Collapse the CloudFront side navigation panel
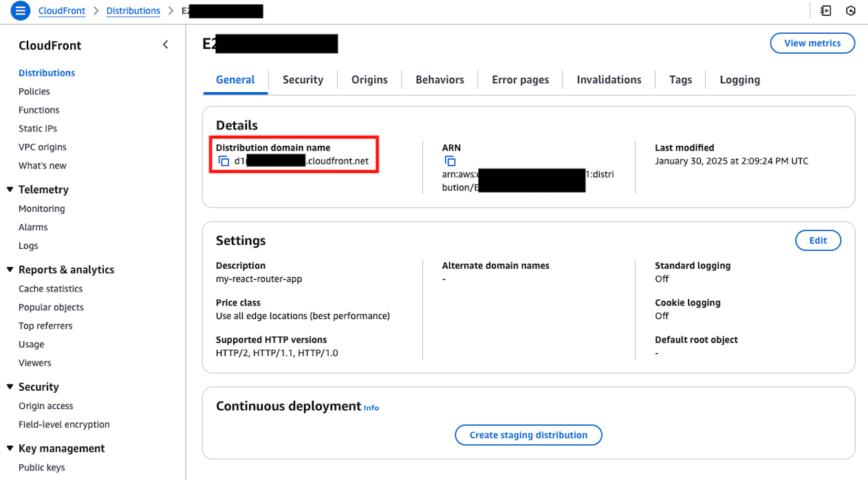 click(x=165, y=45)
